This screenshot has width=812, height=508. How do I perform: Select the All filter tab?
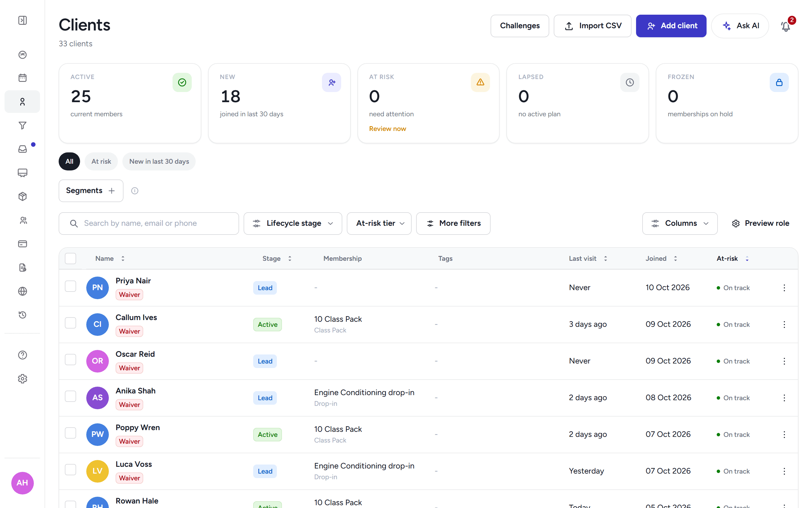(69, 161)
